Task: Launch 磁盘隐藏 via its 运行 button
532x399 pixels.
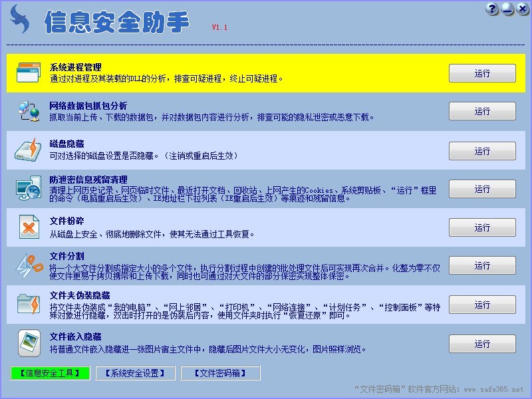Action: 482,151
